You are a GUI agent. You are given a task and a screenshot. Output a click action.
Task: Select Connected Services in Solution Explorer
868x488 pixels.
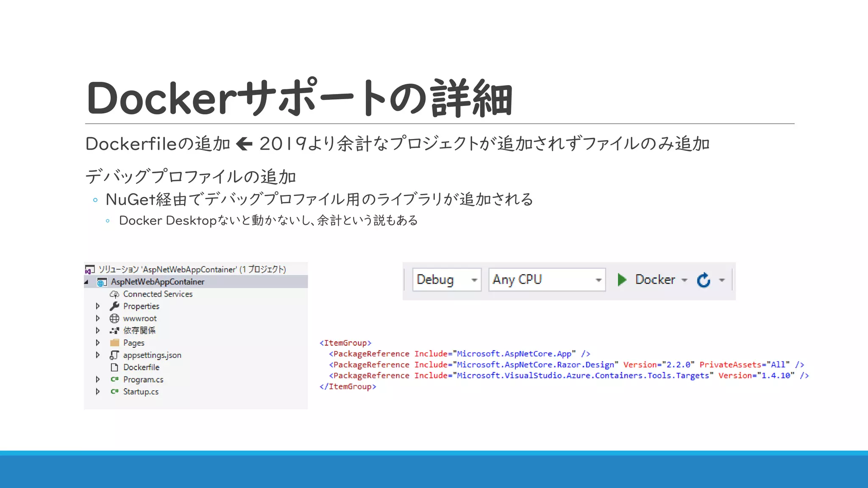point(158,294)
